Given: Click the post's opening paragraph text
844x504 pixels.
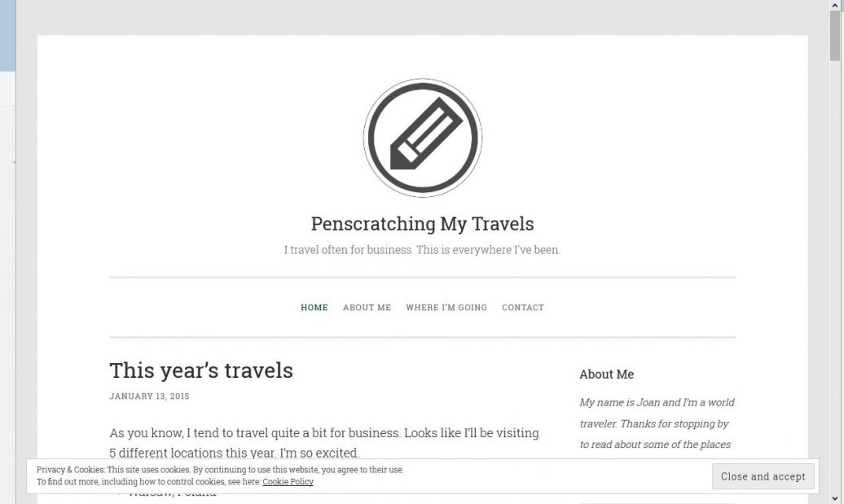Looking at the screenshot, I should [323, 443].
